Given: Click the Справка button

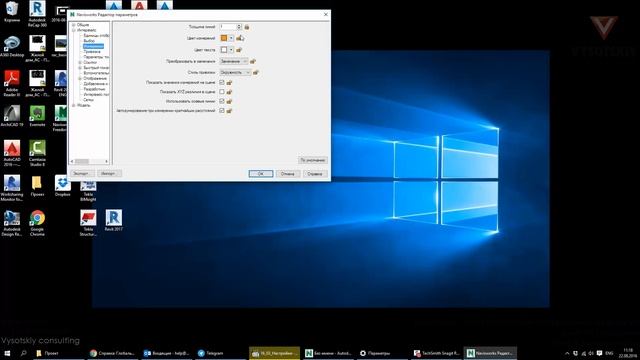Looking at the screenshot, I should tap(315, 173).
